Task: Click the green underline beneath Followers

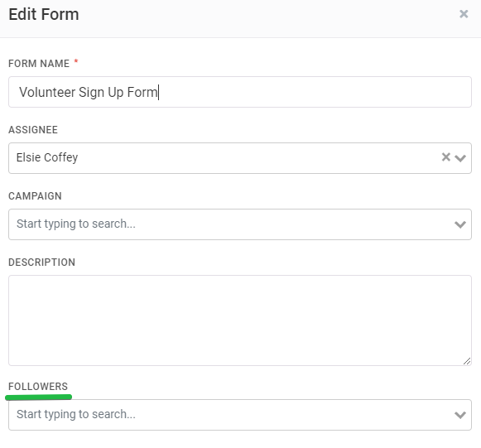Action: click(39, 397)
